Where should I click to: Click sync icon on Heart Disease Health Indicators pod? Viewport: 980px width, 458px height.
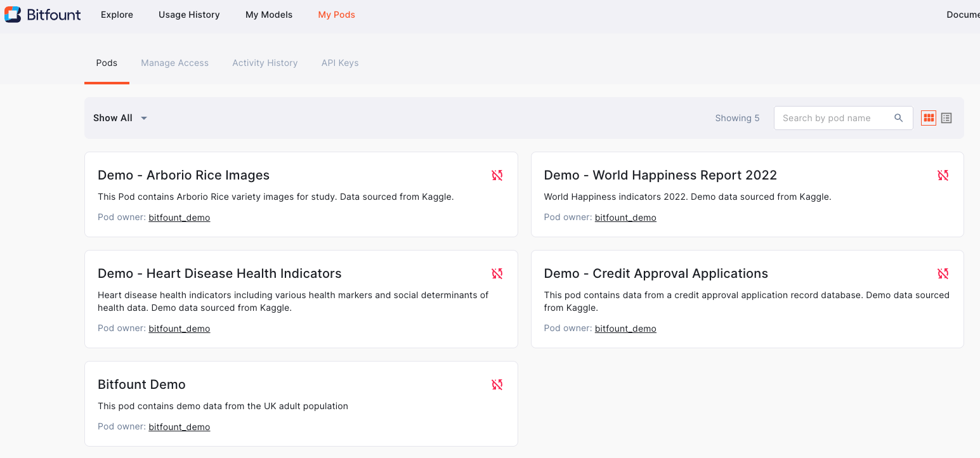[497, 273]
